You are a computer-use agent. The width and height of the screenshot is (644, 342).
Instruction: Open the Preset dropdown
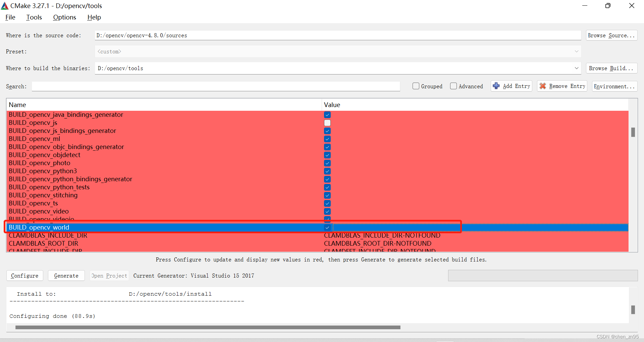coord(576,51)
